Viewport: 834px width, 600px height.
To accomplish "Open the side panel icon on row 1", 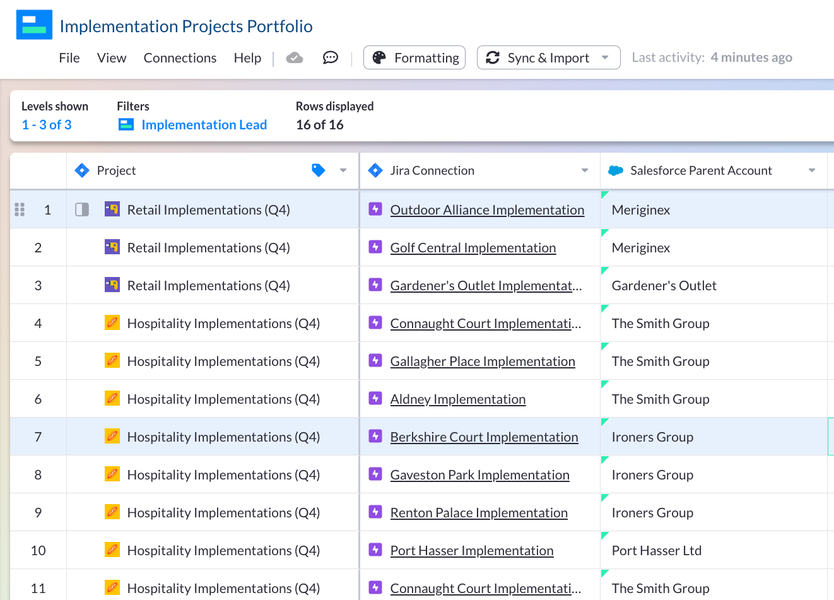I will point(82,210).
